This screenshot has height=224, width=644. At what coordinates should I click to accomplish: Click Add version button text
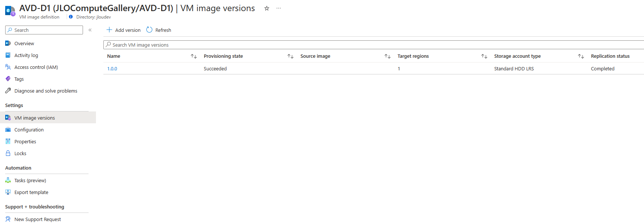click(x=128, y=30)
